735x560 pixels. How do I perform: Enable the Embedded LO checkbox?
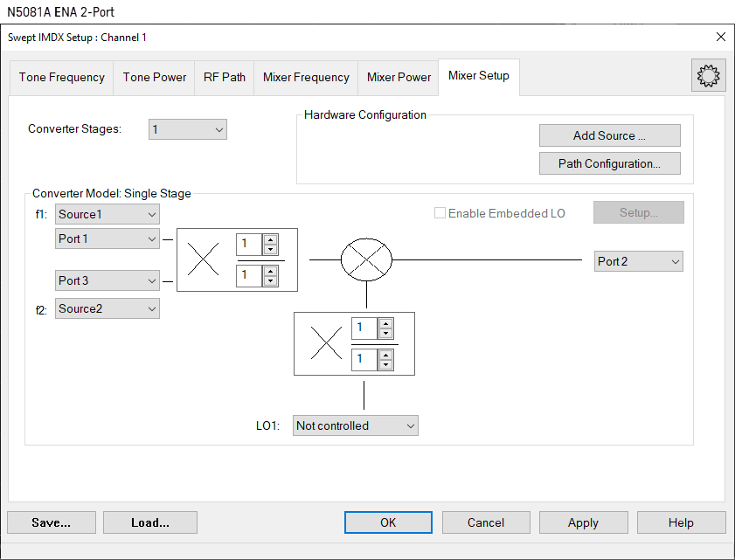click(440, 213)
